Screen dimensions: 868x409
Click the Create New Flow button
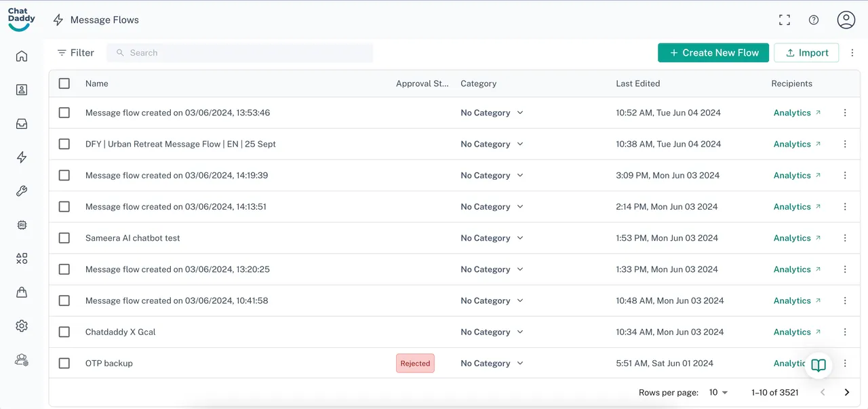(713, 53)
